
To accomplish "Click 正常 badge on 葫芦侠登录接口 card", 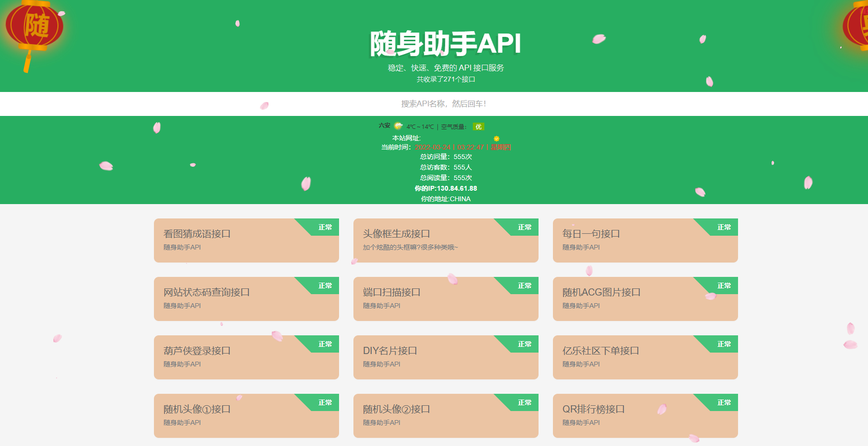I will (325, 344).
